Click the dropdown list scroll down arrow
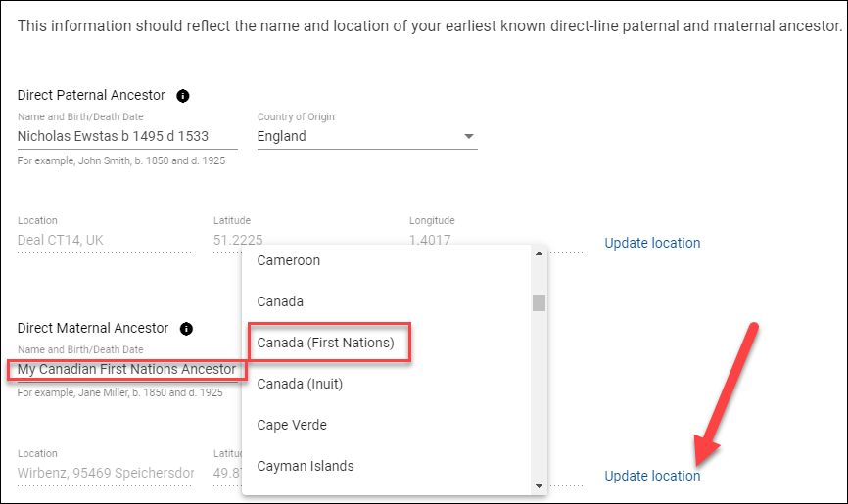This screenshot has height=504, width=848. click(539, 486)
